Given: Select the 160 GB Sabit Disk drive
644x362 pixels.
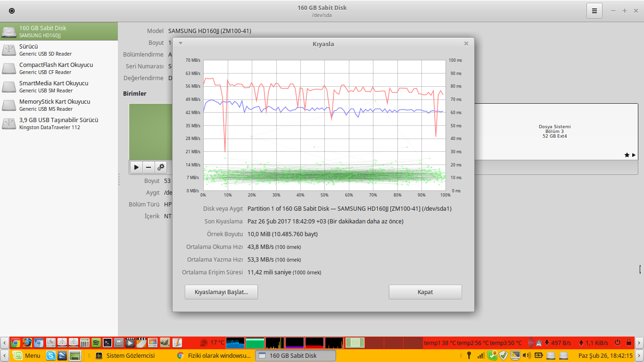Looking at the screenshot, I should [59, 32].
